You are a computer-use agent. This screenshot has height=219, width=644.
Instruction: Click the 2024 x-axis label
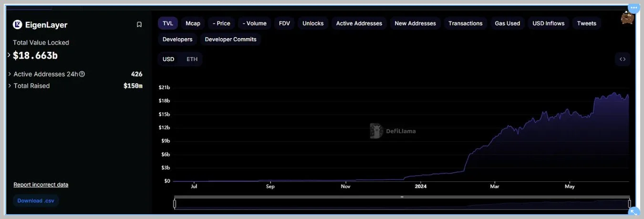(x=421, y=187)
